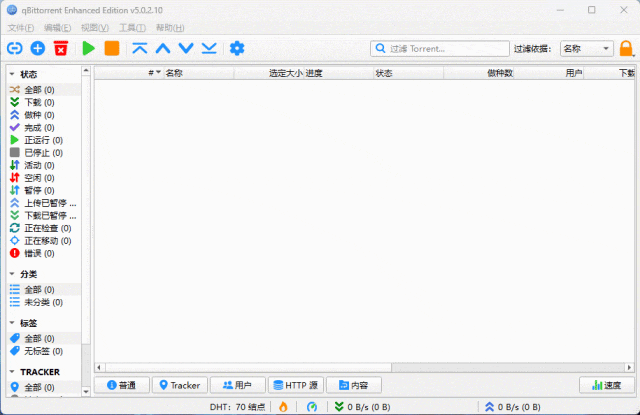Click the sidebar scroll down arrow
The height and width of the screenshot is (415, 640).
[x=86, y=392]
